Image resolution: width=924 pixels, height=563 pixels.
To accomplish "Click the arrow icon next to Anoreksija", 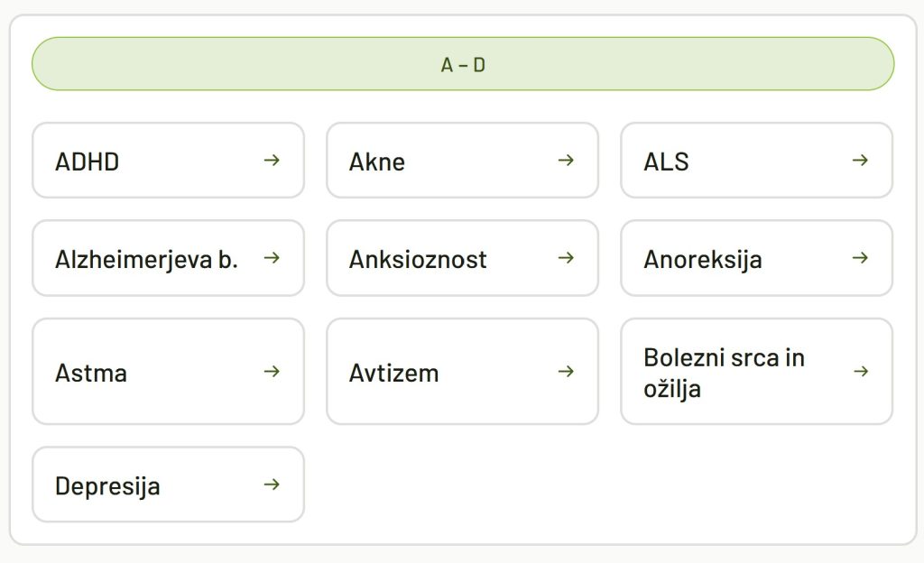I will 860,258.
